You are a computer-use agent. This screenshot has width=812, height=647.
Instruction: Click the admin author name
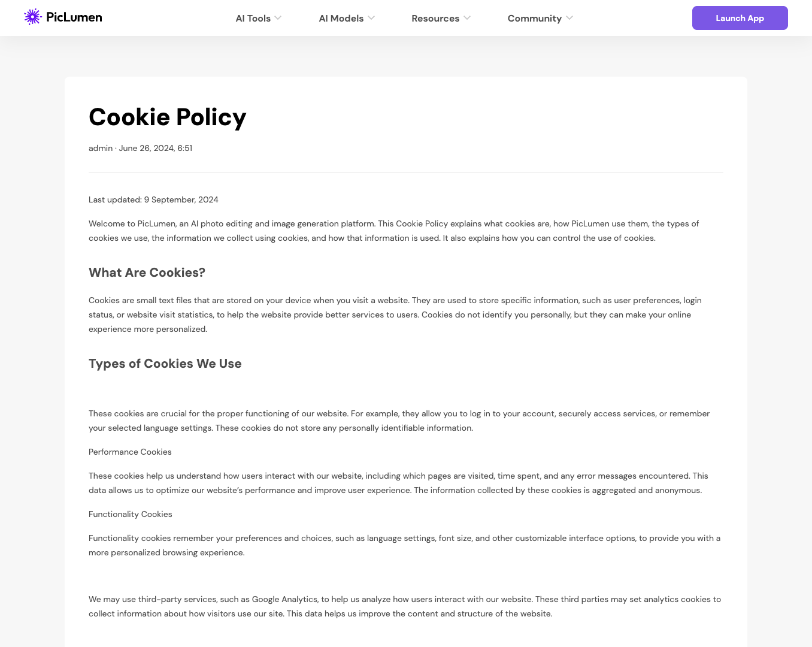(x=101, y=149)
